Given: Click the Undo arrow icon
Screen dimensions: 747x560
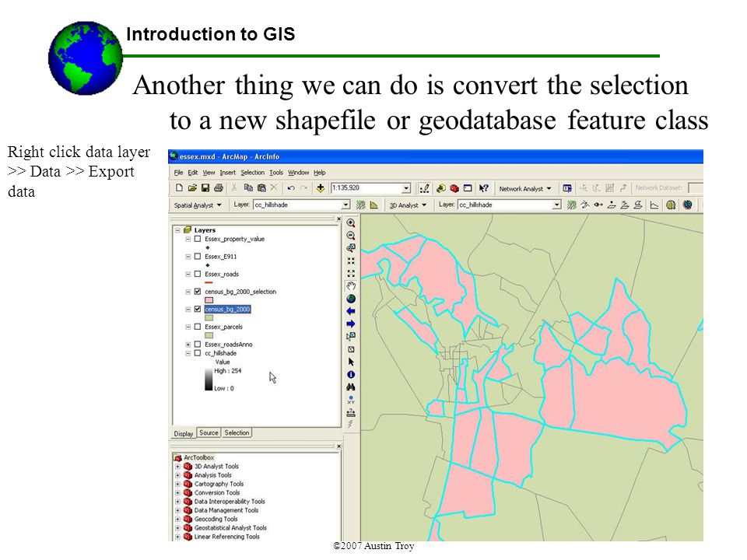Looking at the screenshot, I should [291, 188].
